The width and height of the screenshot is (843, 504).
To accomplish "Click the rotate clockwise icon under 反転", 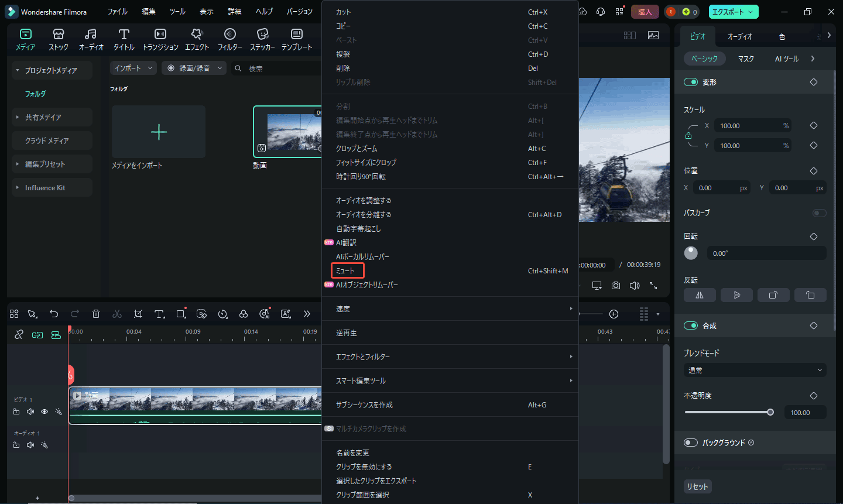I will tap(773, 295).
